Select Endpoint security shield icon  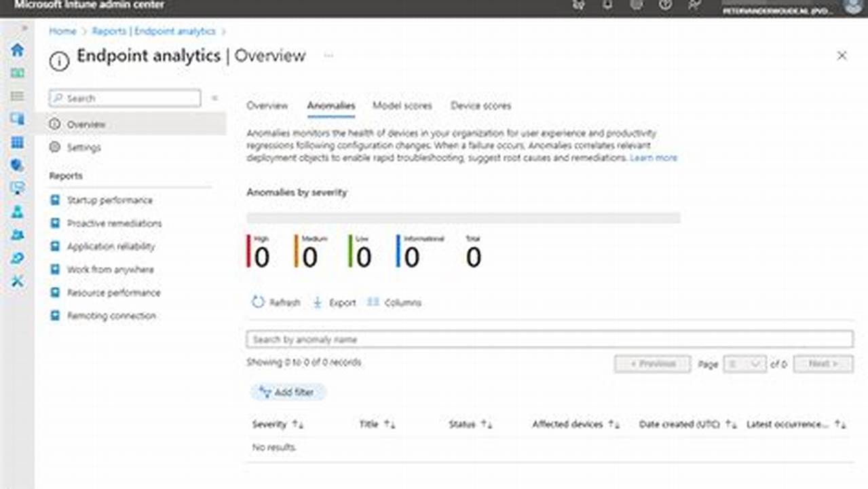tap(17, 165)
